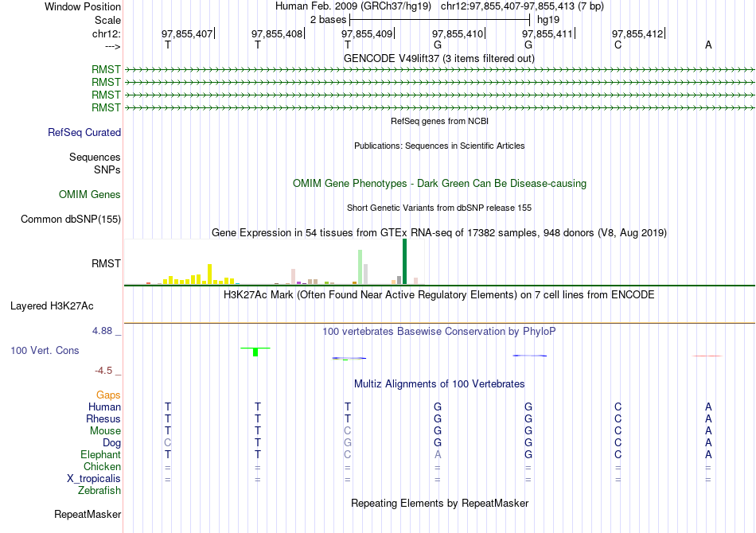The image size is (756, 533).
Task: Click the tall dark green GTEx bar
Action: point(404,261)
